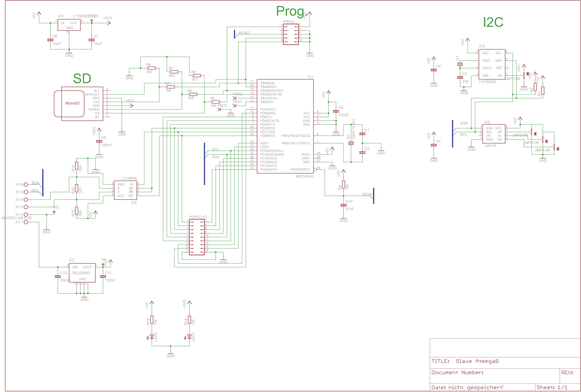Select resistor R14 10k
This screenshot has height=392, width=581.
(189, 320)
